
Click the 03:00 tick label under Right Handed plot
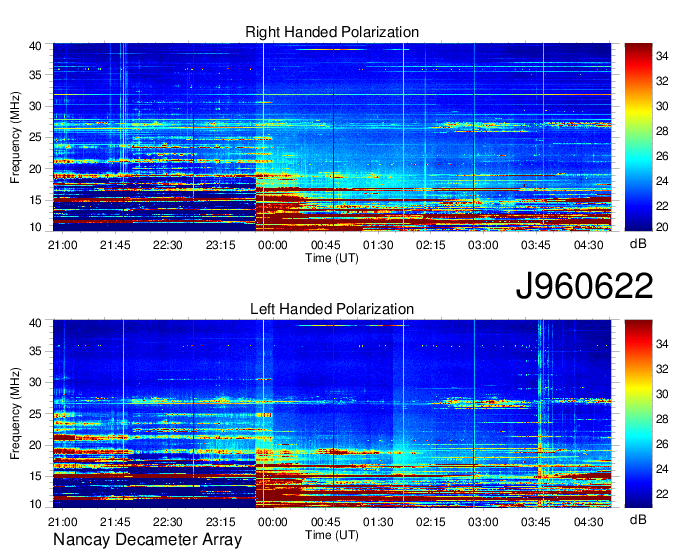(483, 245)
